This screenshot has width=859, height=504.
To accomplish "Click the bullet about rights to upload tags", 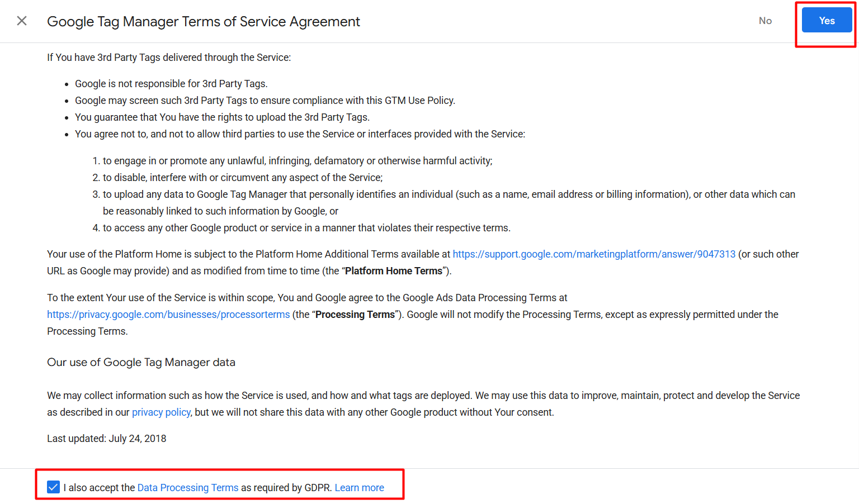I will click(x=222, y=117).
